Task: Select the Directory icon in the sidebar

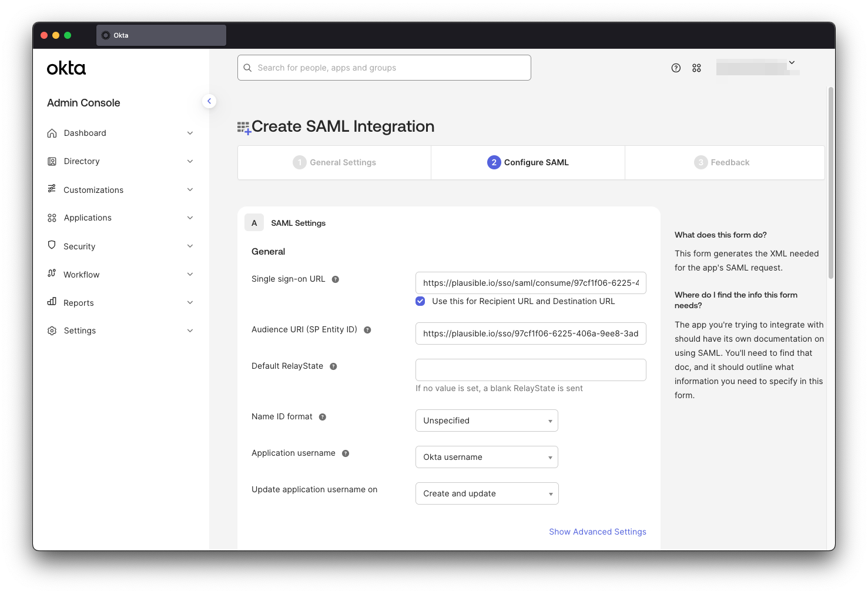Action: tap(52, 161)
